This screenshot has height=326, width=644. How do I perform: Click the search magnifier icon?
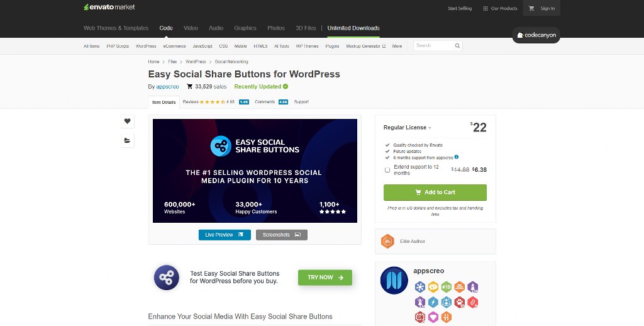pyautogui.click(x=457, y=46)
